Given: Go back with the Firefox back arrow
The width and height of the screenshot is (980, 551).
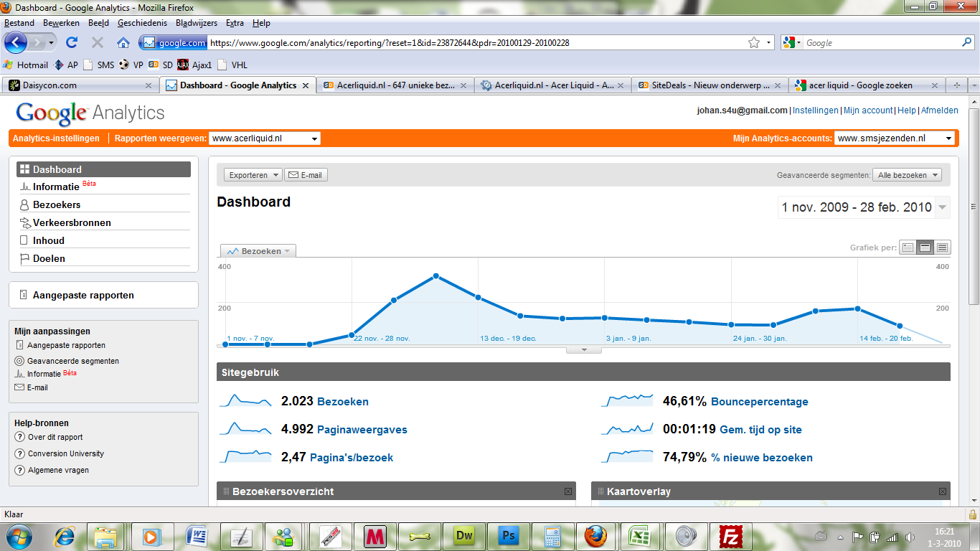Looking at the screenshot, I should (16, 42).
